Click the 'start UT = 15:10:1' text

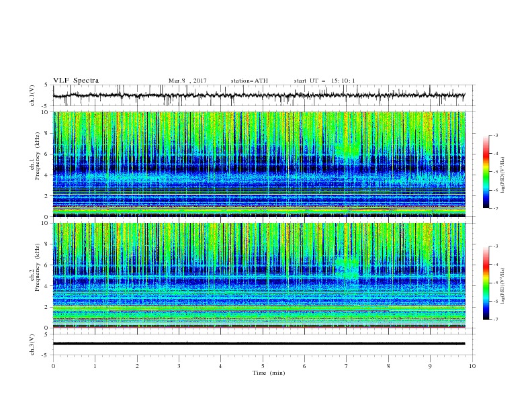[324, 81]
